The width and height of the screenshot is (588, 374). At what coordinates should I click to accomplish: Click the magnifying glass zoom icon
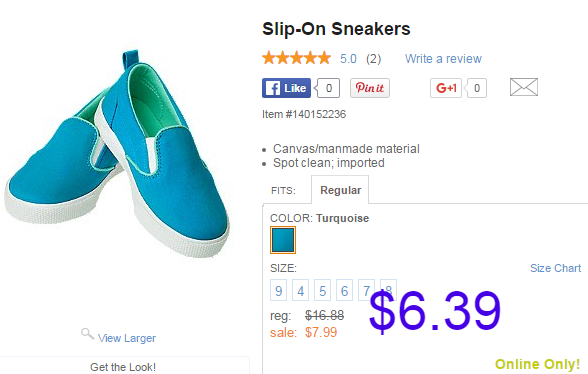(87, 333)
